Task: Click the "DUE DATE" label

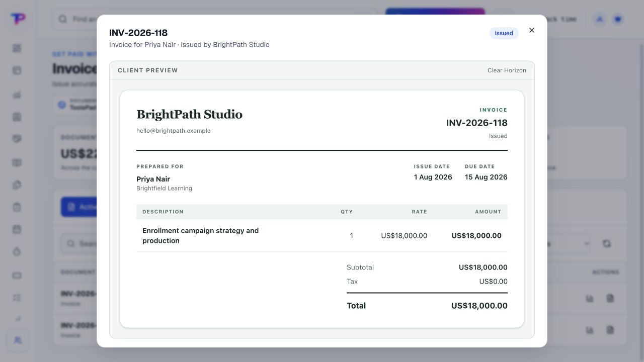Action: pos(479,166)
